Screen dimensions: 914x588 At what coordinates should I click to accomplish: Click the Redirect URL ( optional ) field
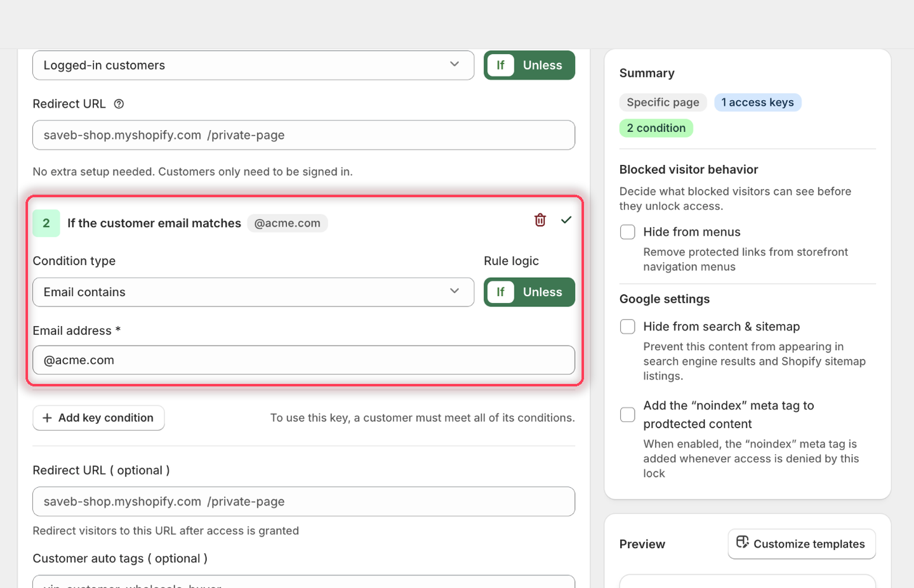click(304, 502)
